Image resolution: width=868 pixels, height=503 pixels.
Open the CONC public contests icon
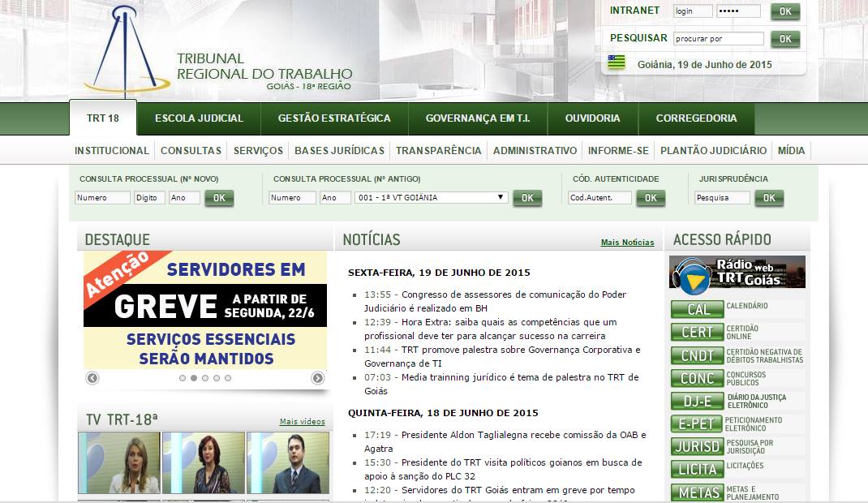[697, 378]
